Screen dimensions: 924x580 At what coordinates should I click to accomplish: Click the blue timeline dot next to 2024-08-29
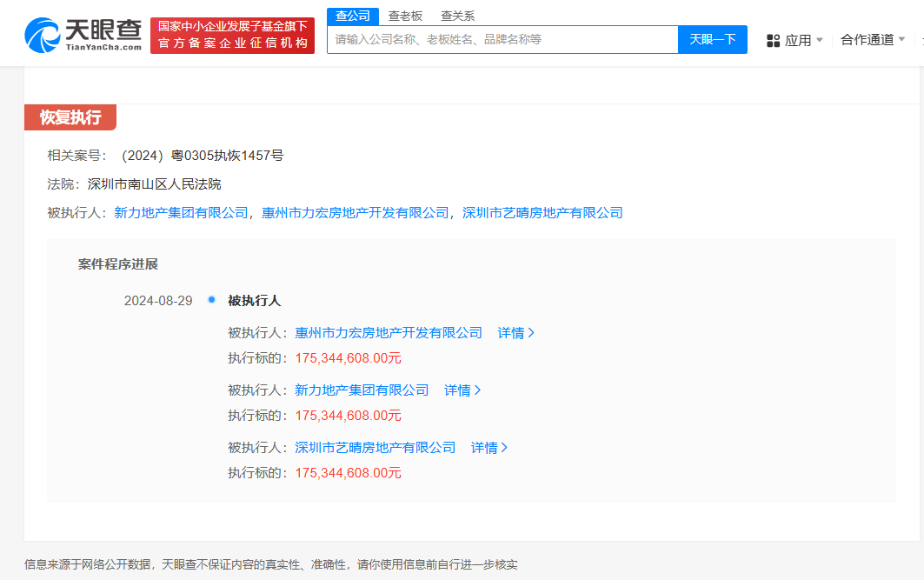[211, 300]
